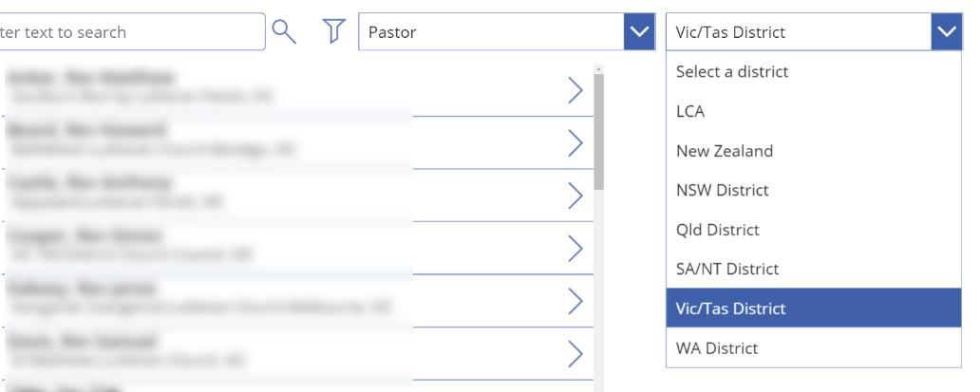Choose LCA from the district list
The height and width of the screenshot is (392, 980).
[x=814, y=111]
